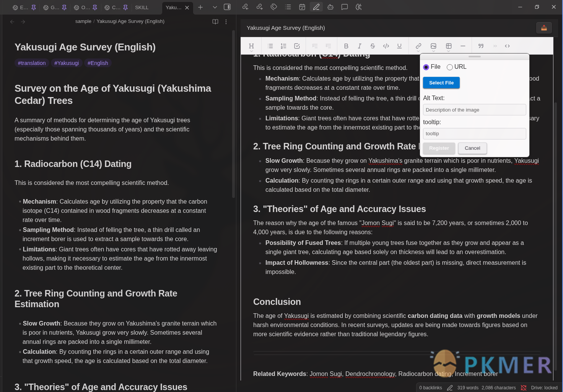The image size is (563, 392).
Task: Select the URL radio option
Action: 450,67
